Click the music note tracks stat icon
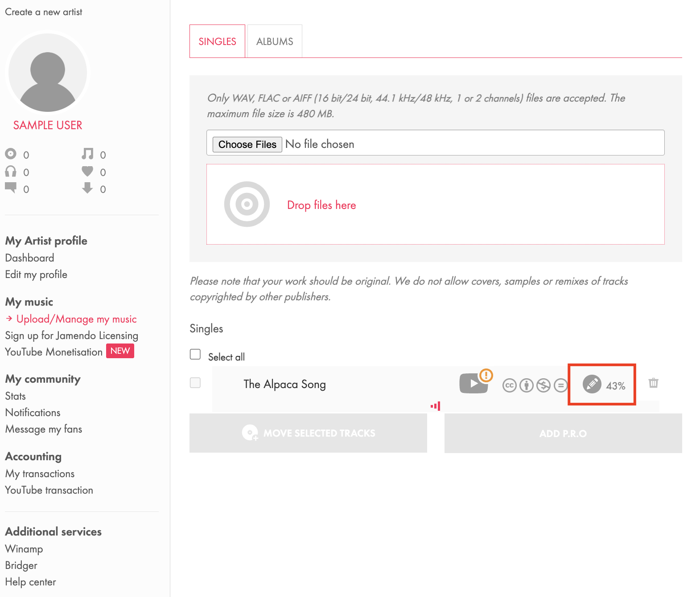This screenshot has height=597, width=700. click(x=87, y=154)
